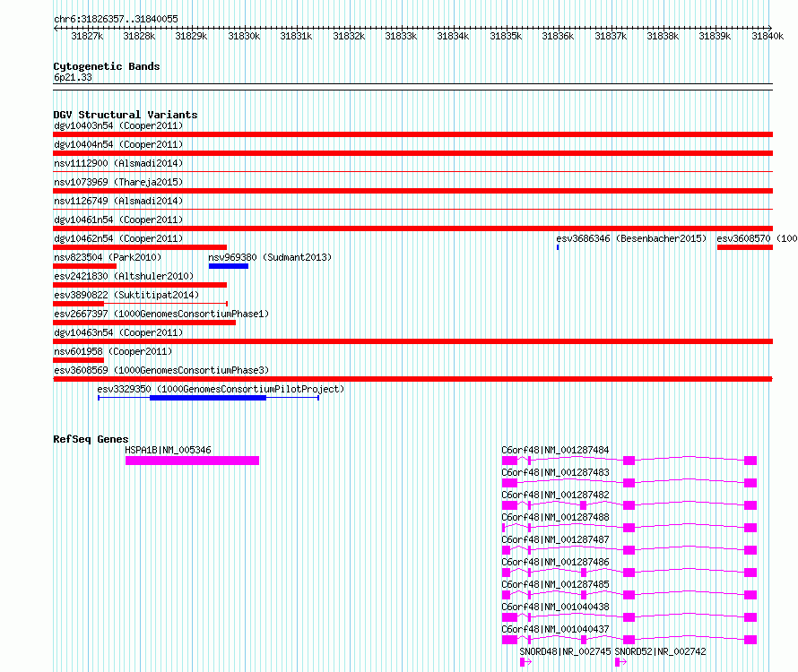Open C6orf48|NM_001287485 transcript label

point(555,584)
